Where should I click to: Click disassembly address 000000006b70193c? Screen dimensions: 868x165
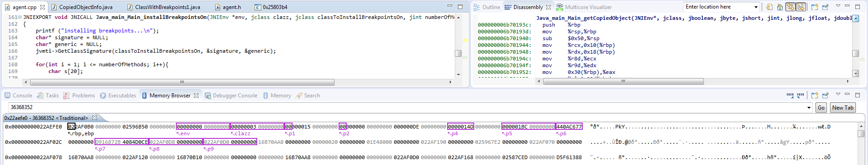pyautogui.click(x=504, y=25)
